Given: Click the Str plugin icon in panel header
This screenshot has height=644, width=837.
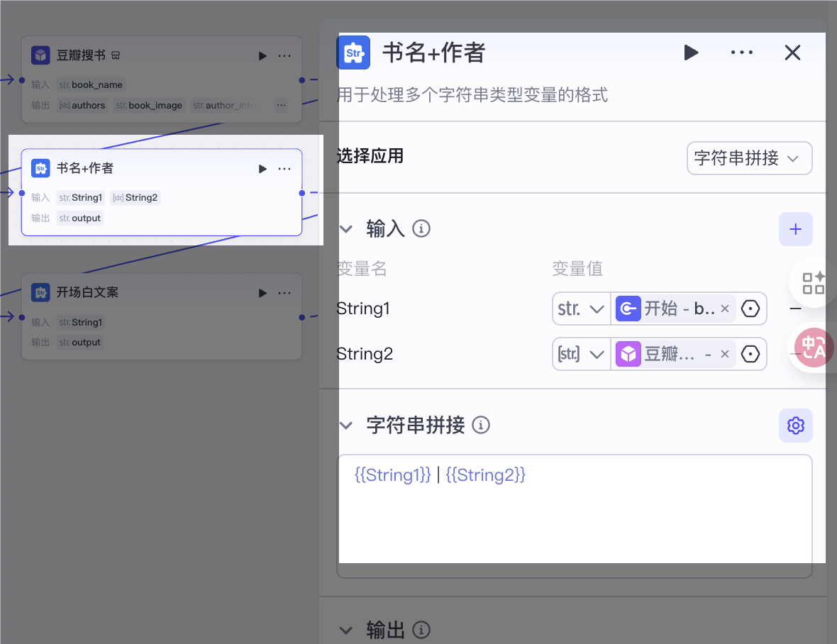Looking at the screenshot, I should tap(353, 52).
